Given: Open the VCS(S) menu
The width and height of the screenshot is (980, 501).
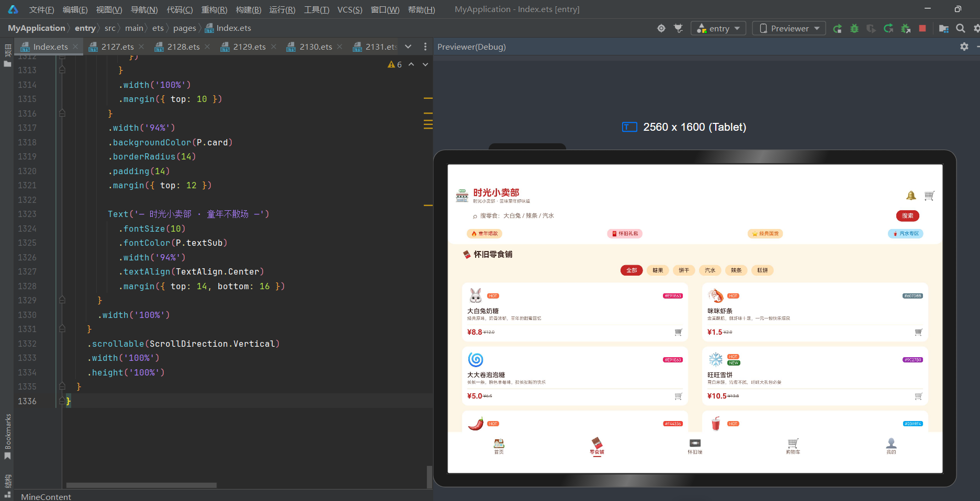Looking at the screenshot, I should click(x=350, y=9).
